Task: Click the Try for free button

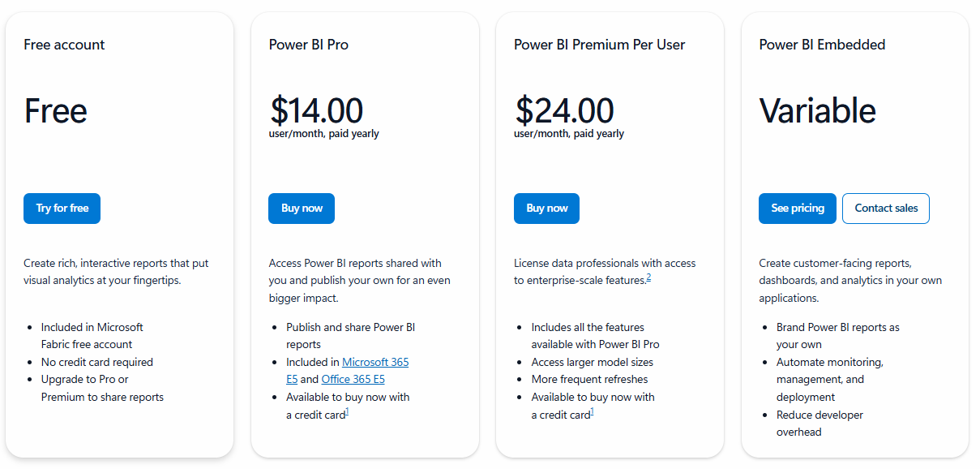Action: tap(62, 209)
